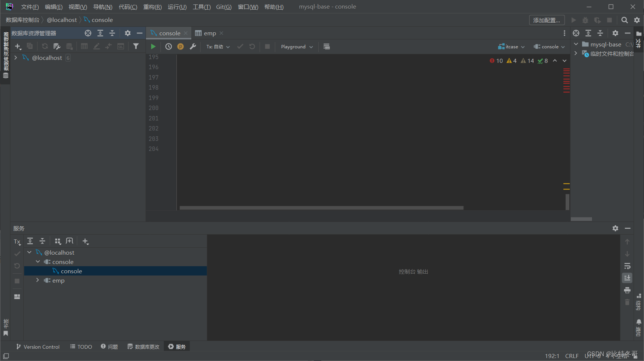Image resolution: width=644 pixels, height=361 pixels.
Task: Click the files panel horizontal scrollbar
Action: (581, 219)
